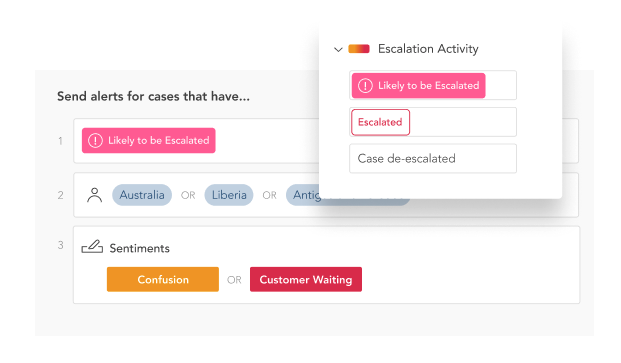Choose the Escalated option
The height and width of the screenshot is (363, 621).
click(x=380, y=122)
